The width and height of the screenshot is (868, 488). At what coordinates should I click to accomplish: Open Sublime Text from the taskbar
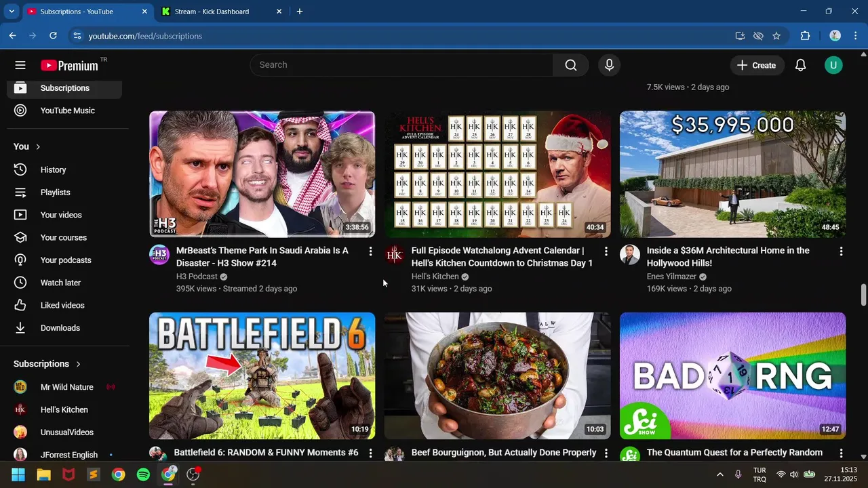point(94,474)
